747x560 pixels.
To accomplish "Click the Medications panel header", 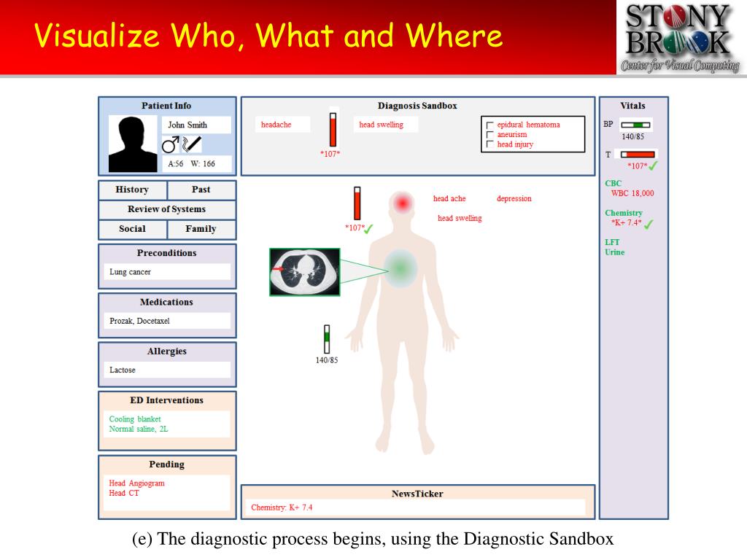I will point(167,302).
